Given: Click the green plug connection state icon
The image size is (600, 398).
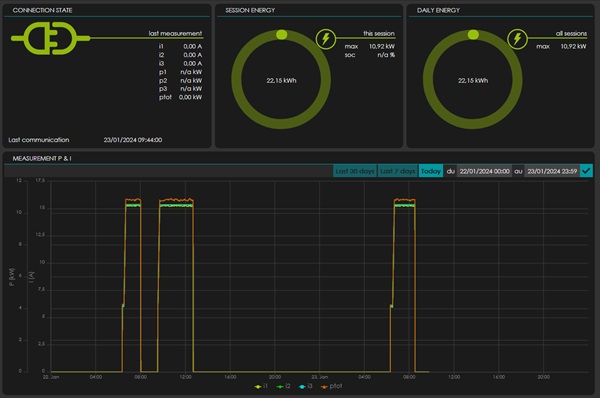Looking at the screenshot, I should [x=51, y=38].
